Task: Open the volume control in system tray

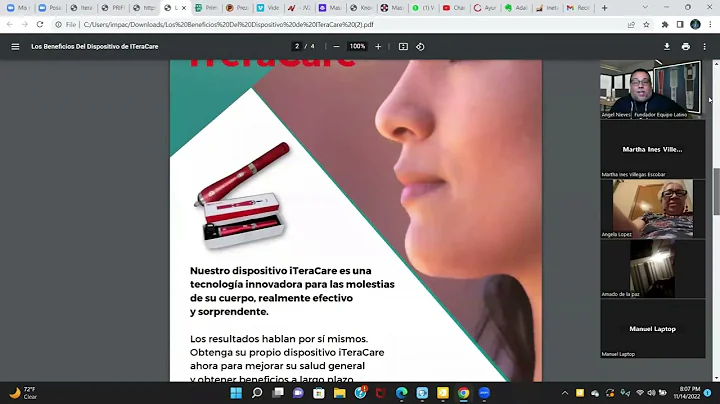Action: point(651,393)
